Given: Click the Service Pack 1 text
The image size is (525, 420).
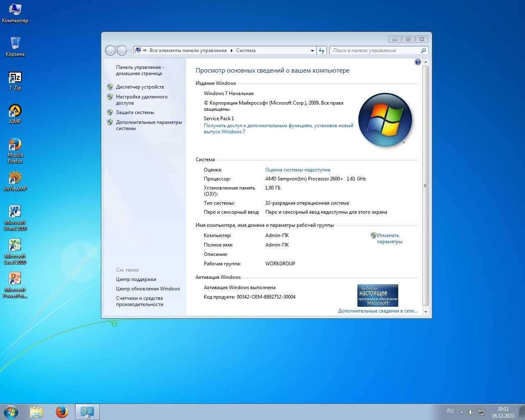Looking at the screenshot, I should [219, 119].
